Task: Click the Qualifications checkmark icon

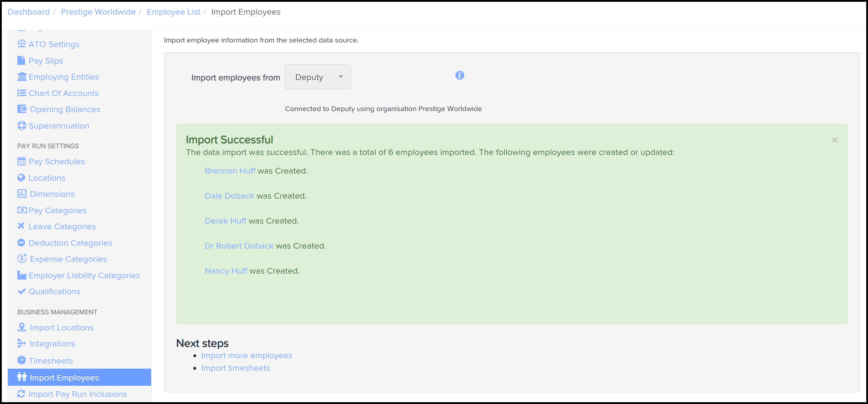Action: [x=21, y=291]
